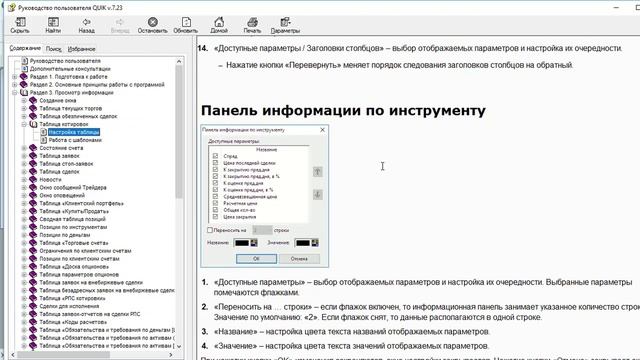Click the book icon beside Сделки для исполнения

click(33, 306)
